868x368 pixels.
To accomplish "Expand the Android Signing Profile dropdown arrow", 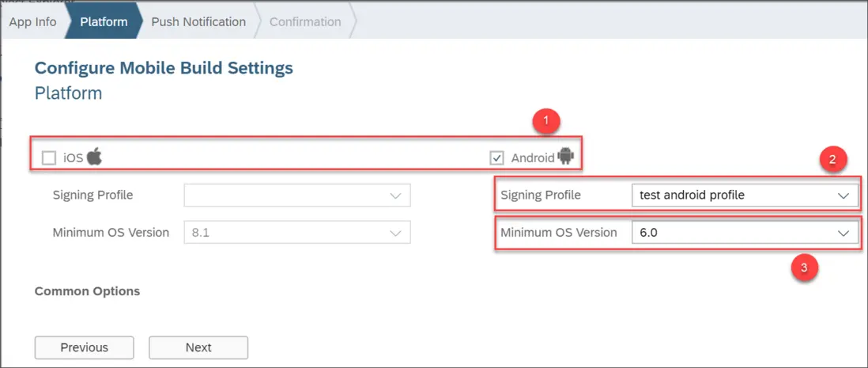I will 843,195.
